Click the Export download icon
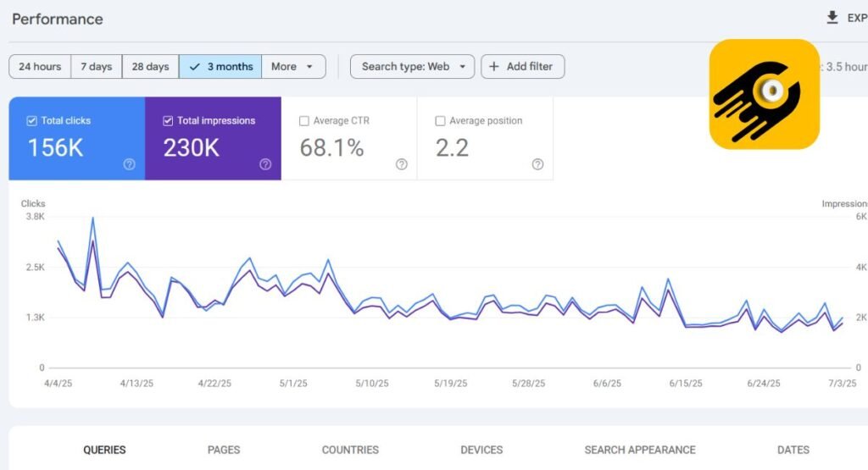Image resolution: width=868 pixels, height=470 pixels. 832,18
